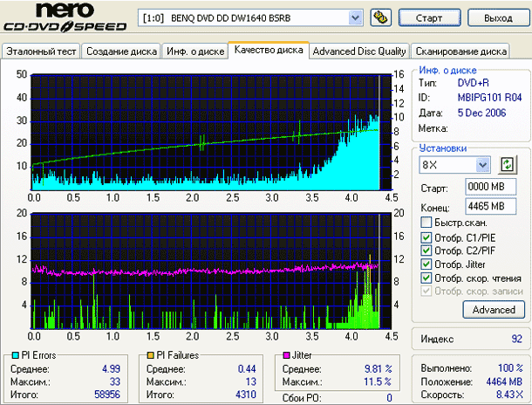532x405 pixels.
Task: Disable the Отобр. Jitter checkbox
Action: 426,264
